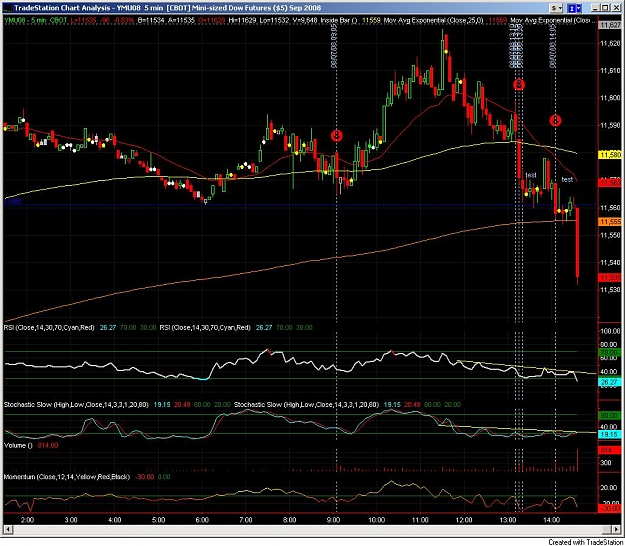Click the yellow 11,580 price label
Viewport: 625px width, 546px height.
pyautogui.click(x=610, y=155)
